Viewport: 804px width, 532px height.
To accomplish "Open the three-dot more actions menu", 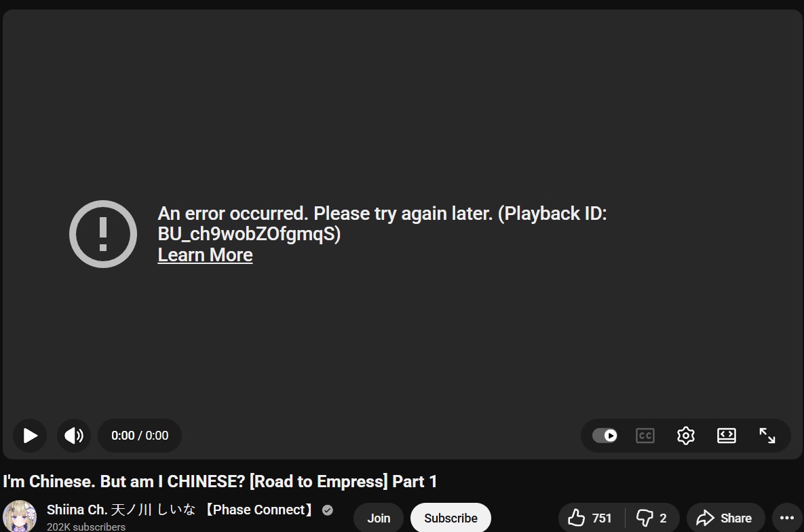I will tap(787, 518).
